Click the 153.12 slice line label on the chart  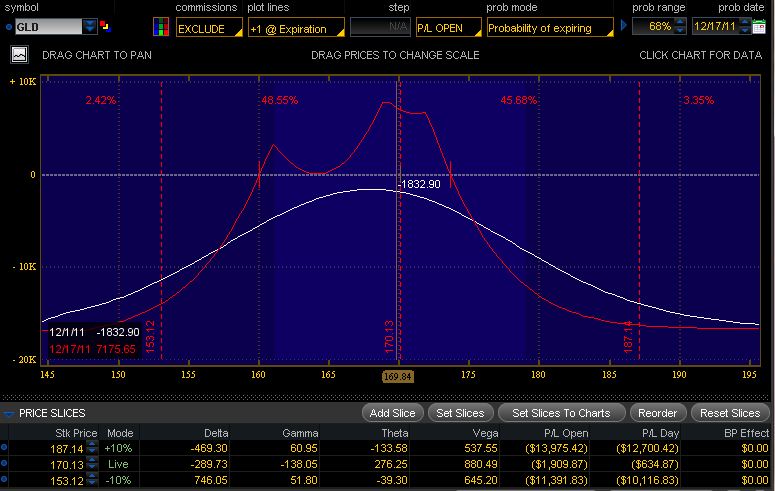(151, 336)
